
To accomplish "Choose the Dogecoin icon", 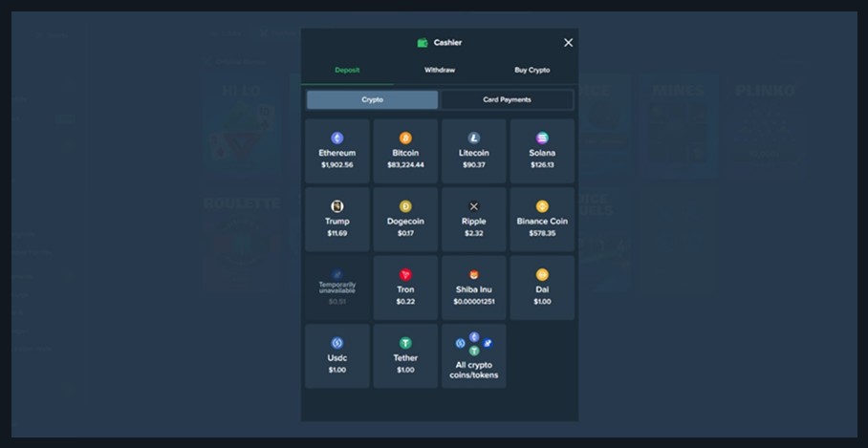I will (x=405, y=206).
